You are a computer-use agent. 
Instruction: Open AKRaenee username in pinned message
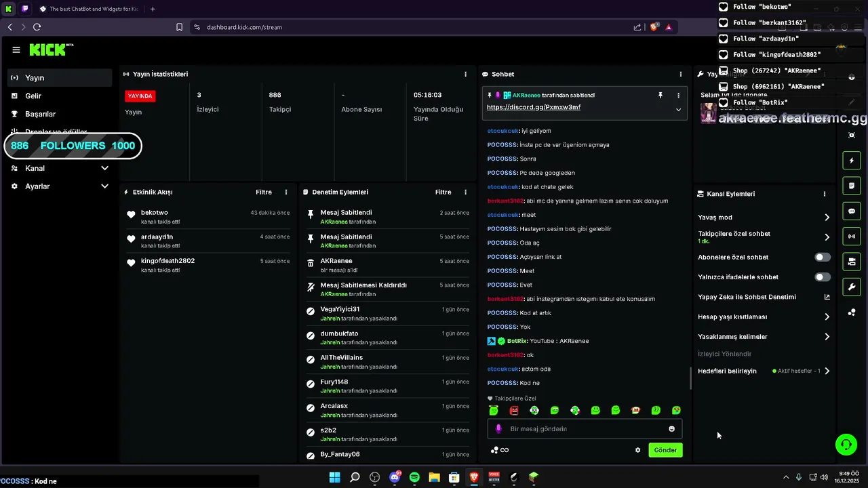click(x=526, y=96)
